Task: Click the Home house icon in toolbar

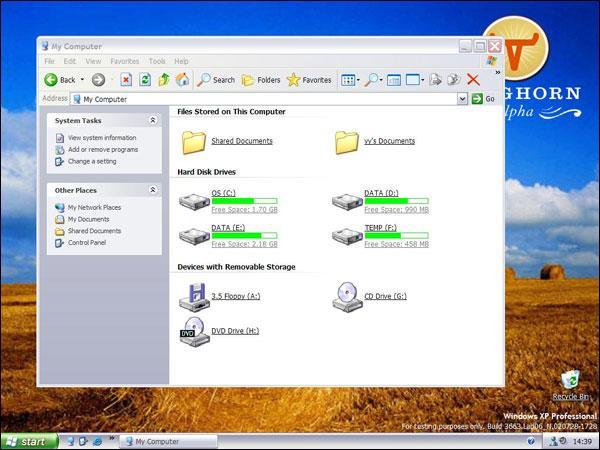Action: point(183,80)
